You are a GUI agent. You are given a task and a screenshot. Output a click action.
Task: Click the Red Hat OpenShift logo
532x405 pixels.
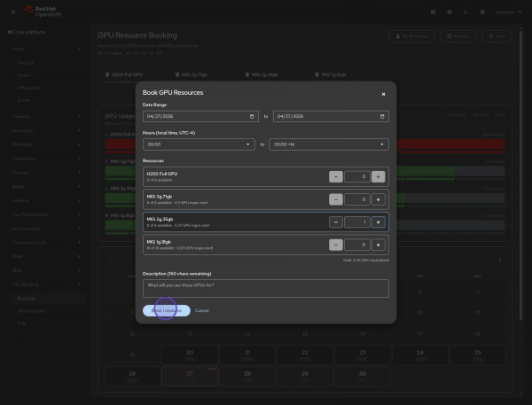(43, 12)
